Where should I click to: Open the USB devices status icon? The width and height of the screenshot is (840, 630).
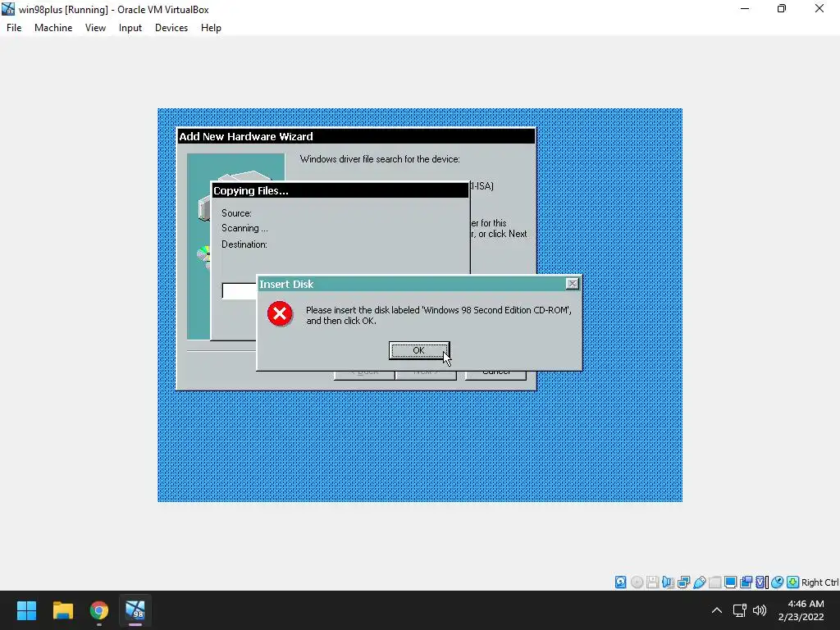coord(699,582)
